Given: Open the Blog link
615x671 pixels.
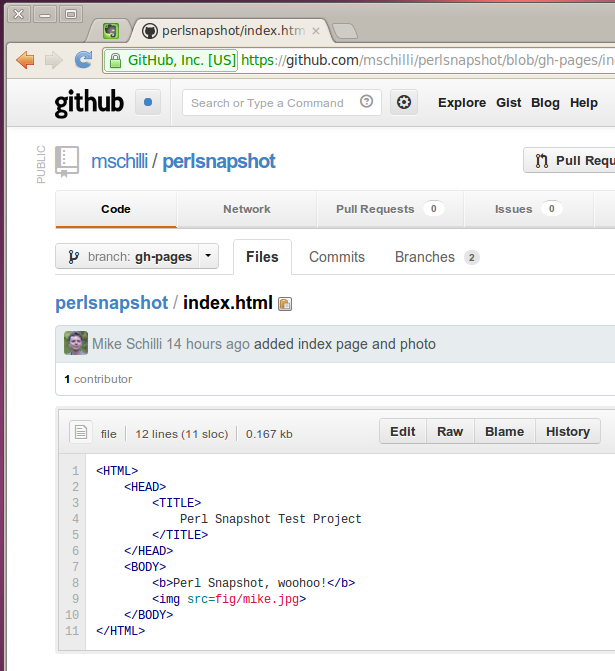Looking at the screenshot, I should tap(545, 103).
